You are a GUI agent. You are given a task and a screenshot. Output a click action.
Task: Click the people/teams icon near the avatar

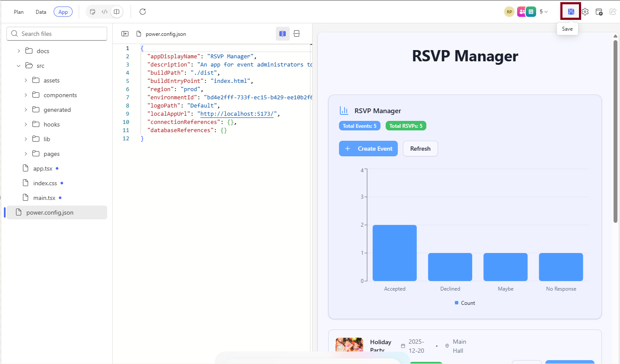point(520,12)
